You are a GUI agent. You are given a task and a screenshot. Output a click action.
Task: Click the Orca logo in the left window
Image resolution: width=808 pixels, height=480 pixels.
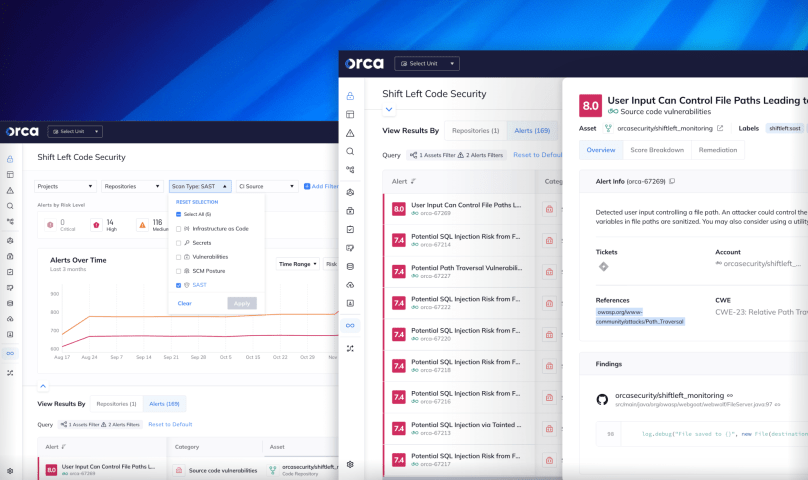click(22, 131)
